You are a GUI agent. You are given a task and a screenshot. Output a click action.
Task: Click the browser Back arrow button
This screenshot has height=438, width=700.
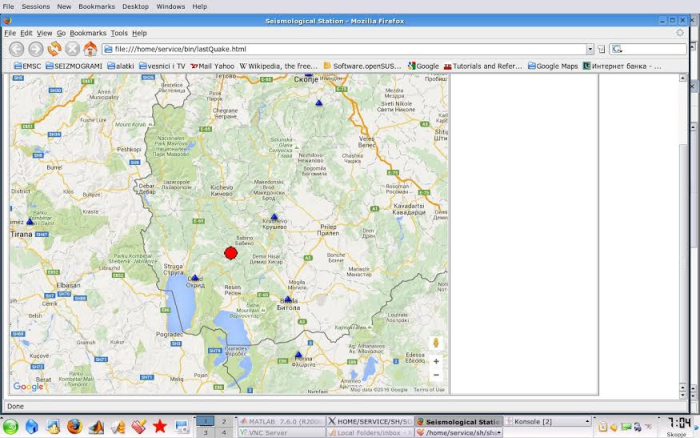click(16, 48)
